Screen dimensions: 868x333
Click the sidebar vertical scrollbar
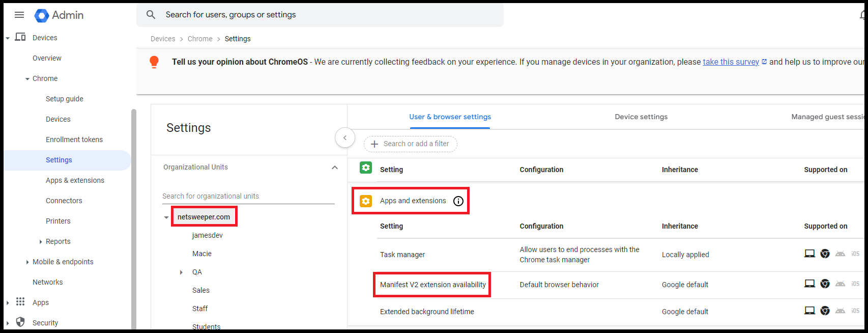[x=134, y=219]
